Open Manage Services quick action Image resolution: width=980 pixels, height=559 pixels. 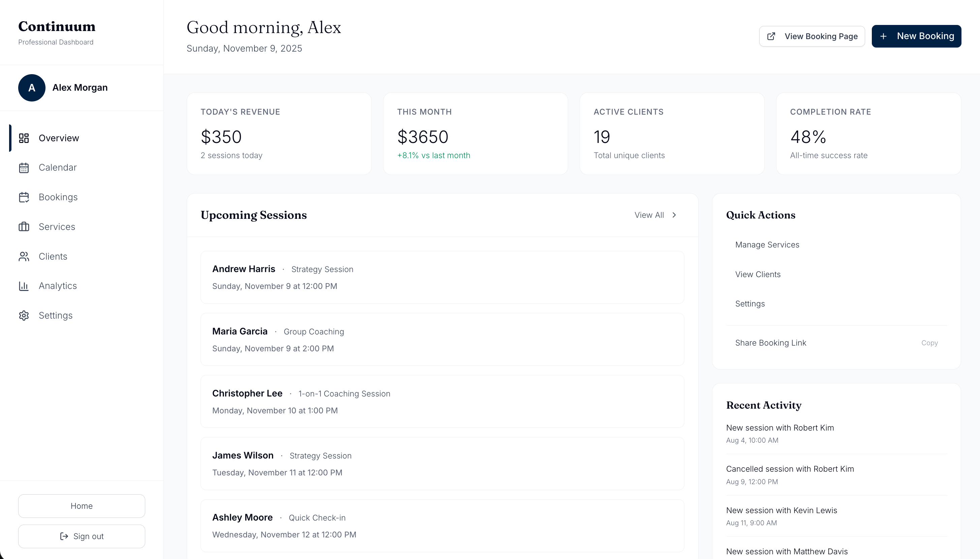tap(767, 245)
